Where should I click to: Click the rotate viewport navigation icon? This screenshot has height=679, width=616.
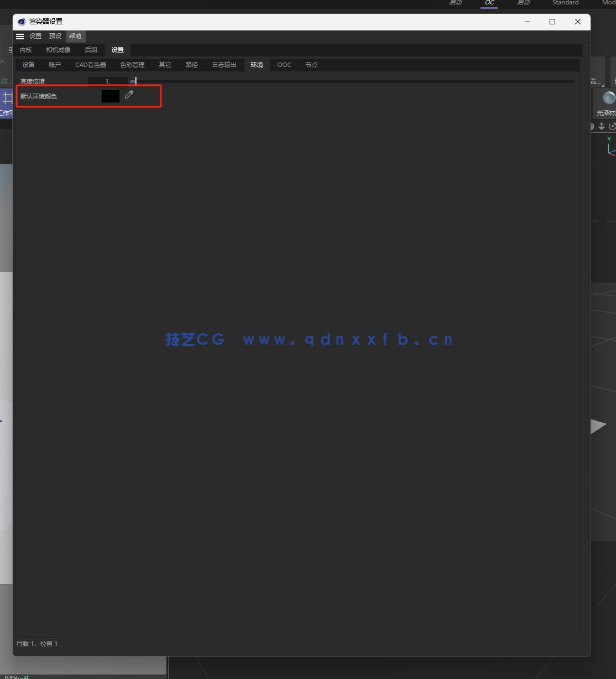click(612, 126)
